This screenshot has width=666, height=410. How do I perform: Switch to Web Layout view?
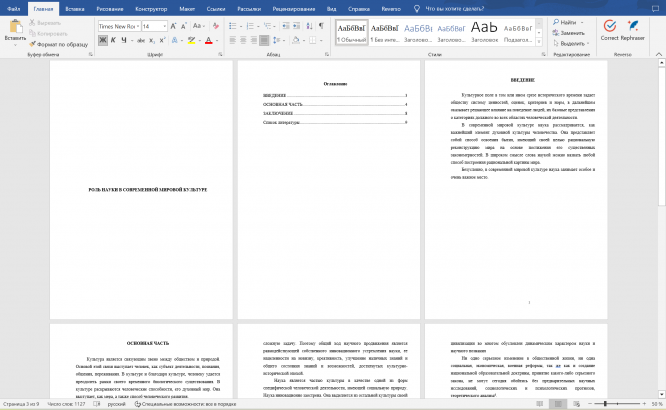(576, 404)
